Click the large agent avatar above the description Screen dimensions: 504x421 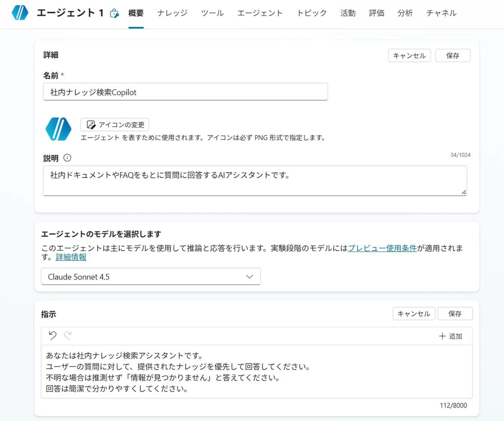[x=58, y=129]
